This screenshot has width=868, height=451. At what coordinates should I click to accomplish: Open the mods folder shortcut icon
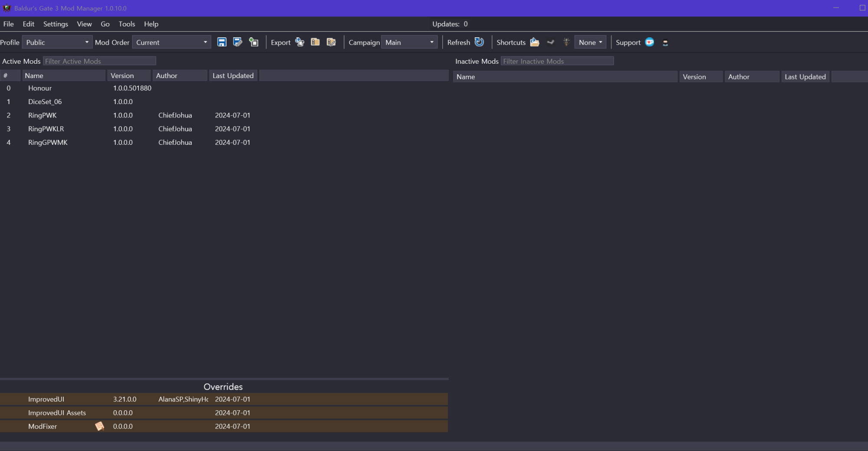coord(535,42)
